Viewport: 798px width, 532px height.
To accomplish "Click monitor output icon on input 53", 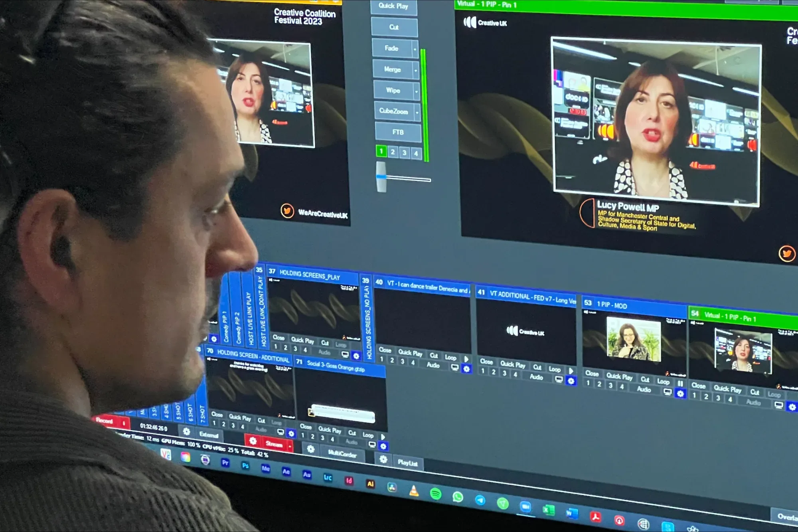I will tap(668, 392).
